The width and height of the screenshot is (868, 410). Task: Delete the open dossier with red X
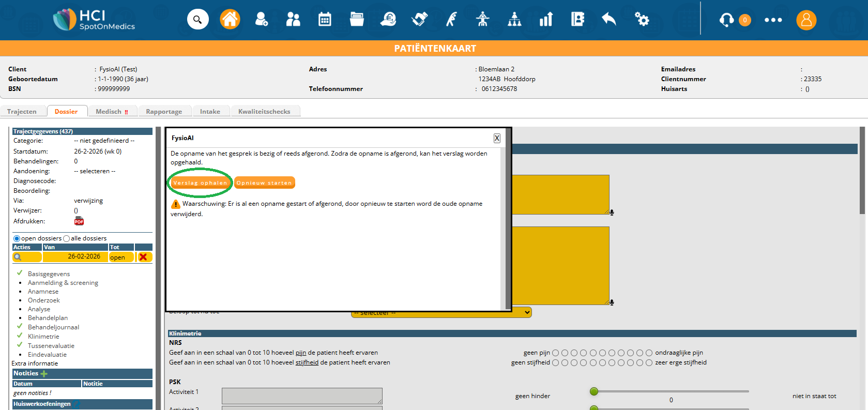pos(143,257)
